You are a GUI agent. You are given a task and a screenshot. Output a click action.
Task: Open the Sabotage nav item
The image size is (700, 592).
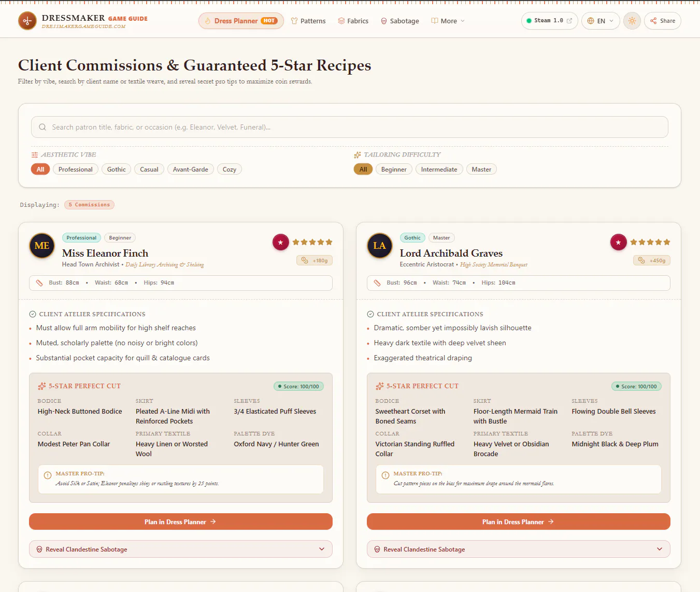(x=400, y=21)
